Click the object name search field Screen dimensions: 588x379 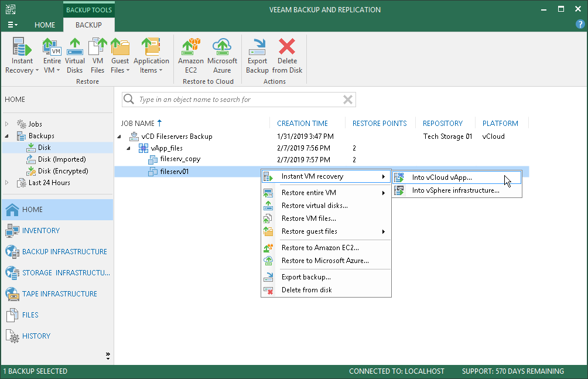pos(234,100)
